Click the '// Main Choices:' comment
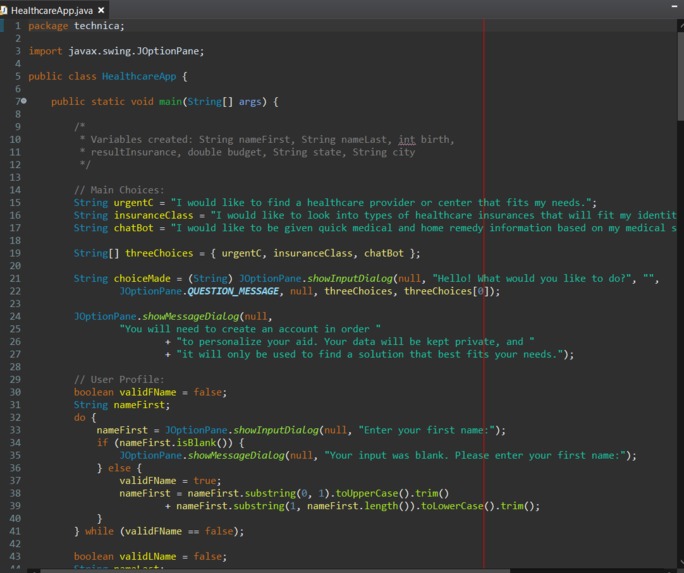 tap(119, 190)
